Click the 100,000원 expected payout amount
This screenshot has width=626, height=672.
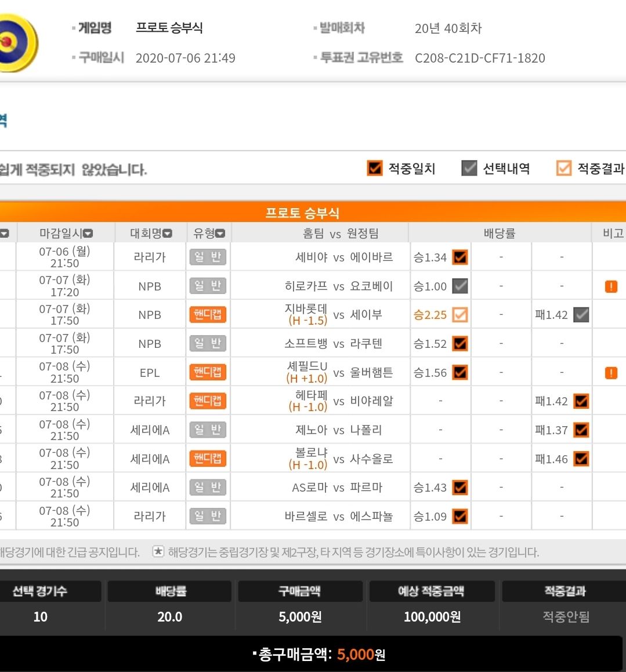(x=432, y=617)
